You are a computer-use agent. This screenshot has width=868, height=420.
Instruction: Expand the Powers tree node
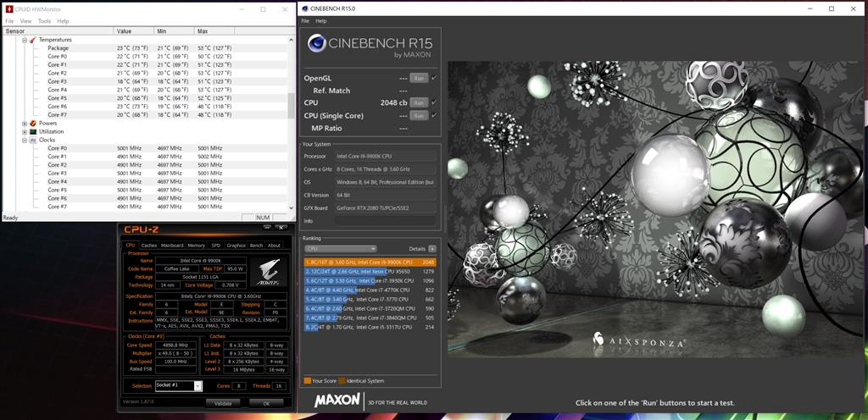pyautogui.click(x=24, y=123)
